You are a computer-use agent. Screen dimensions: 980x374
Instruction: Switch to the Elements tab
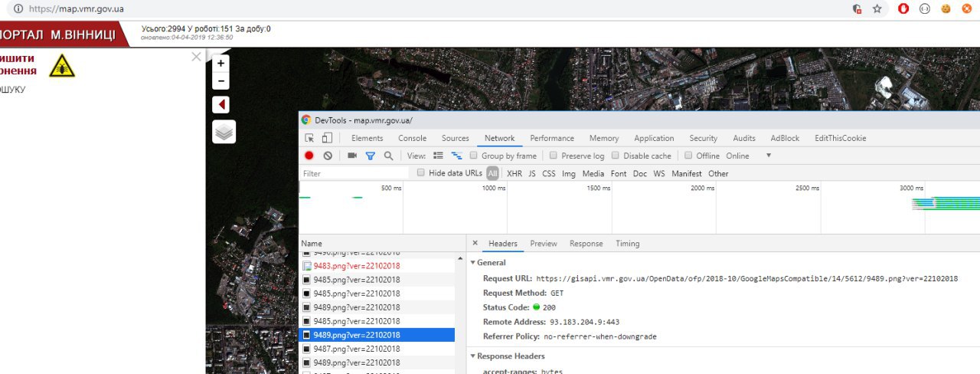click(367, 138)
